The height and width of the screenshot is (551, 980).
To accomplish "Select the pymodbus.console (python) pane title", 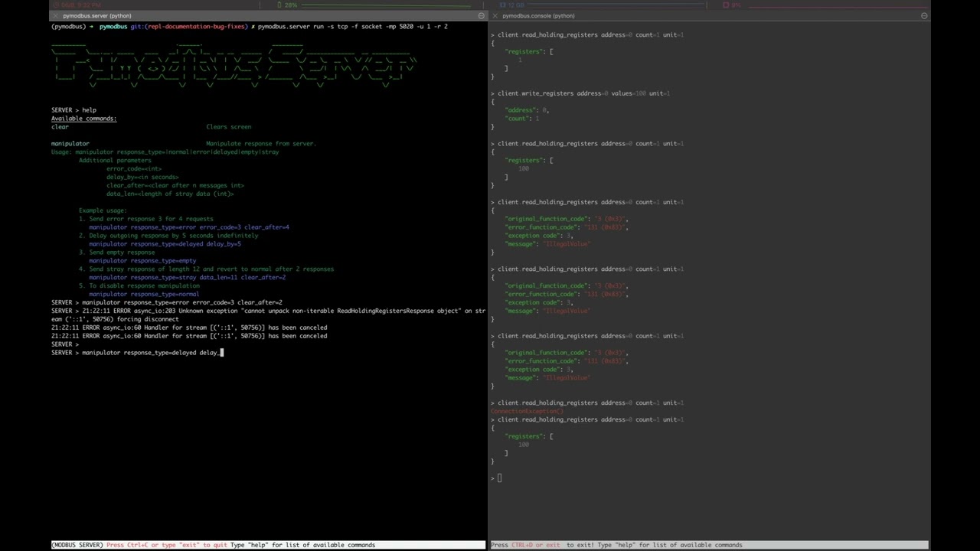I will point(538,15).
